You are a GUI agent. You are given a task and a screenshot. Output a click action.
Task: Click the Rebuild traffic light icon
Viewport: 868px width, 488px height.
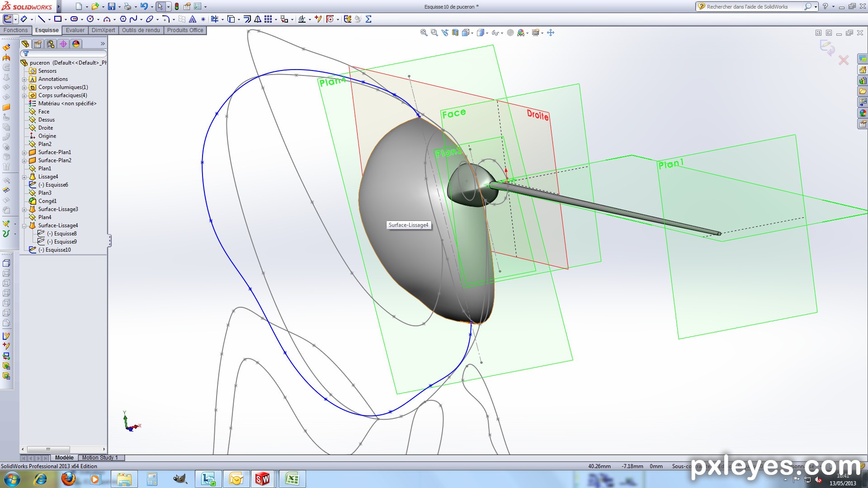[x=177, y=6]
